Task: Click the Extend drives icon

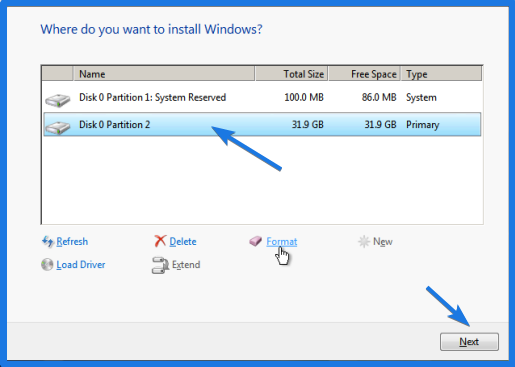Action: (160, 265)
